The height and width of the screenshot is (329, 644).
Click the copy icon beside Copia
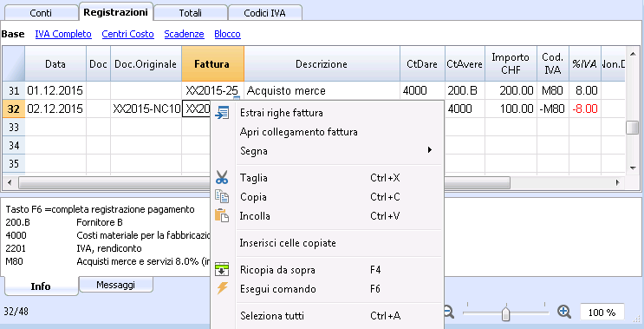[222, 196]
